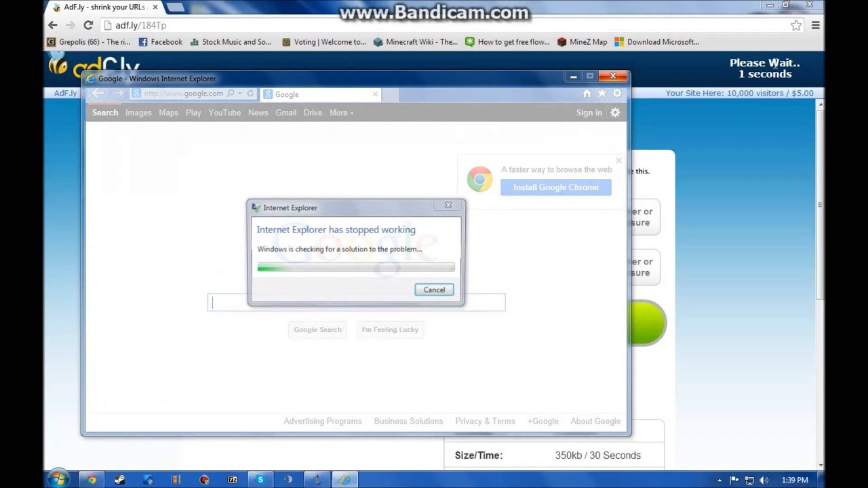Open the Business Solutions footer link
The width and height of the screenshot is (868, 488).
[408, 421]
